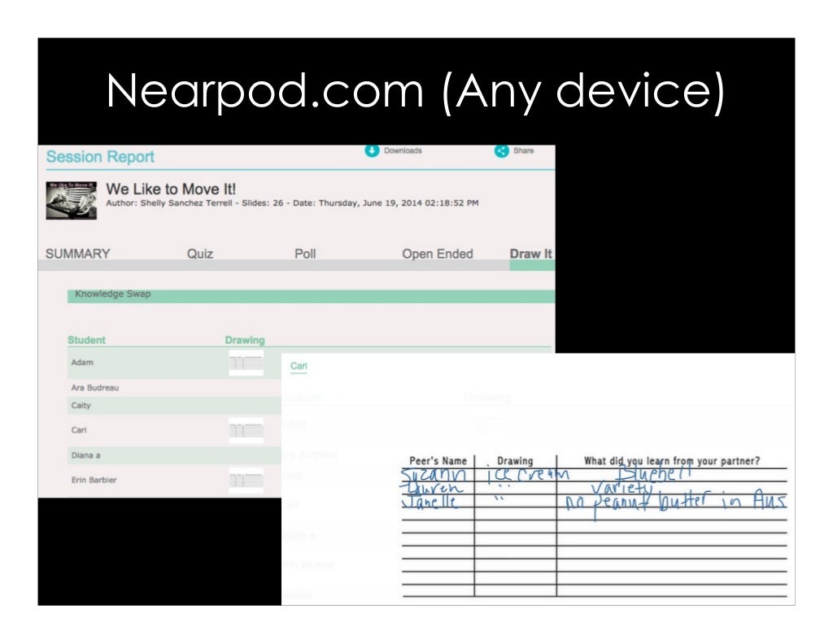Click the Author Shelly Sanchez Terrell line

click(292, 202)
